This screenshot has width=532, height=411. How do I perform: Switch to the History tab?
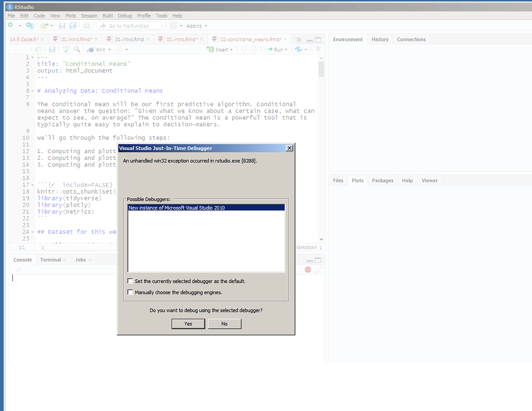[380, 39]
